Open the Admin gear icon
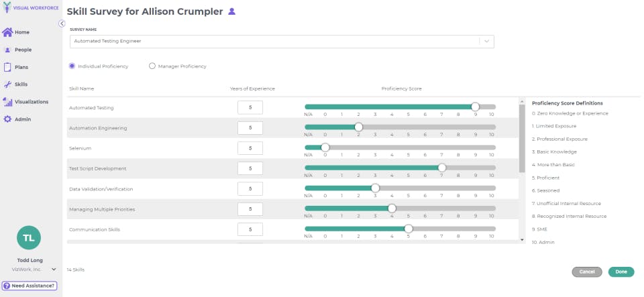Screen dimensions: 644x297 click(7, 119)
